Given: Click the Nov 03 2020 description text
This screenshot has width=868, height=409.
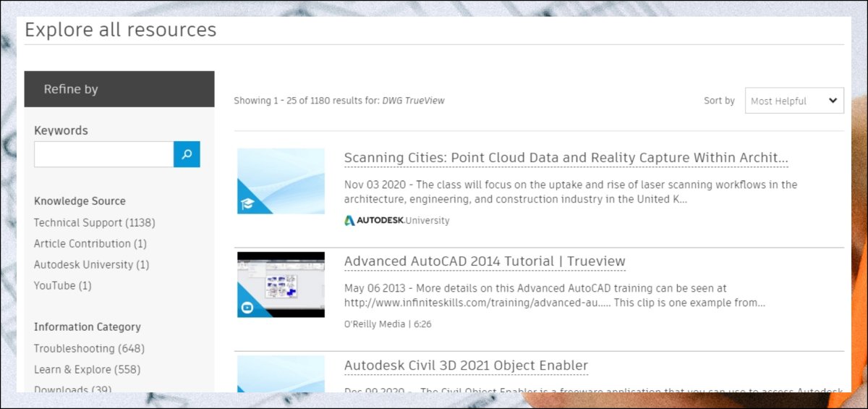Looking at the screenshot, I should [x=571, y=192].
